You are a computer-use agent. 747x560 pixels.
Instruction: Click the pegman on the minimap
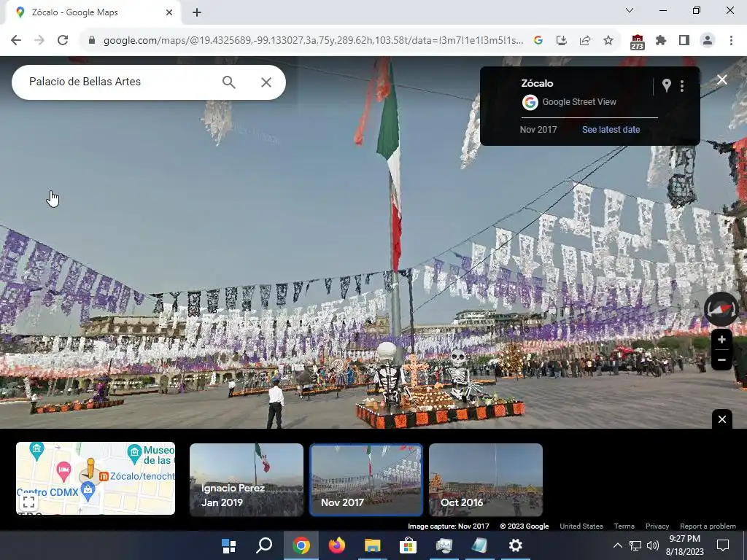pyautogui.click(x=90, y=468)
